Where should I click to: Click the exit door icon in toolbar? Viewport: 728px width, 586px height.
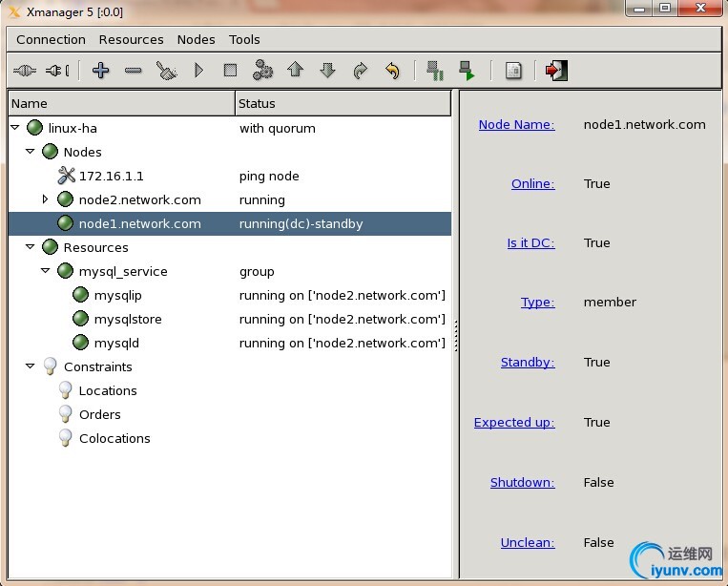556,71
